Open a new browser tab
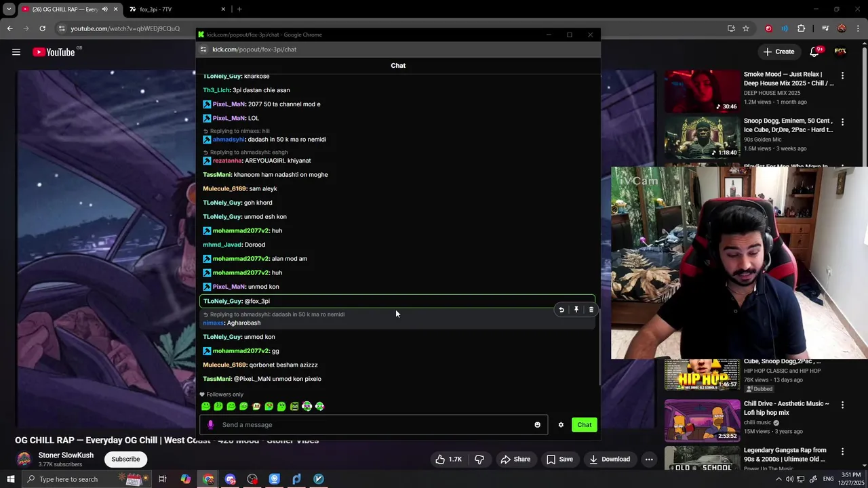Viewport: 868px width, 488px height. pyautogui.click(x=239, y=9)
